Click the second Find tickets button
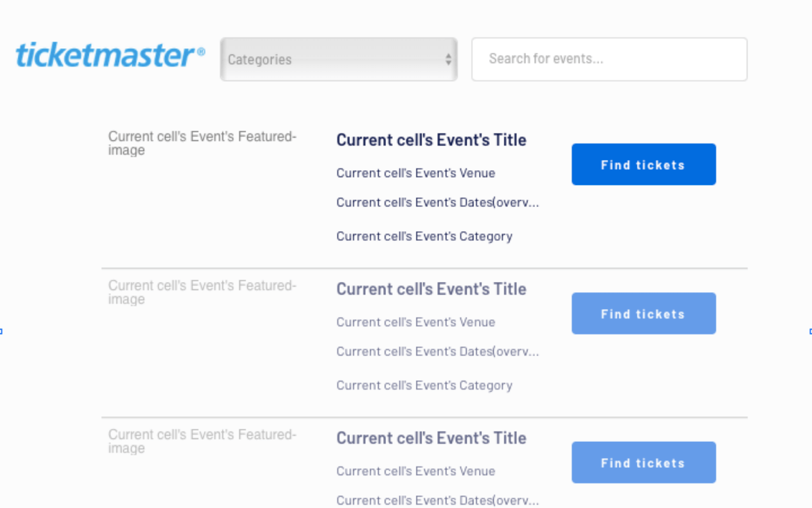 click(x=643, y=313)
